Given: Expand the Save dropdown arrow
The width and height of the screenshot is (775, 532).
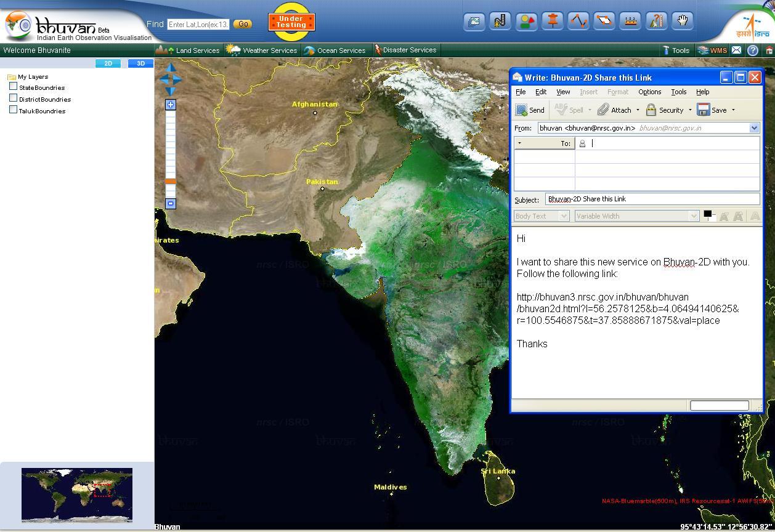Looking at the screenshot, I should tap(733, 110).
